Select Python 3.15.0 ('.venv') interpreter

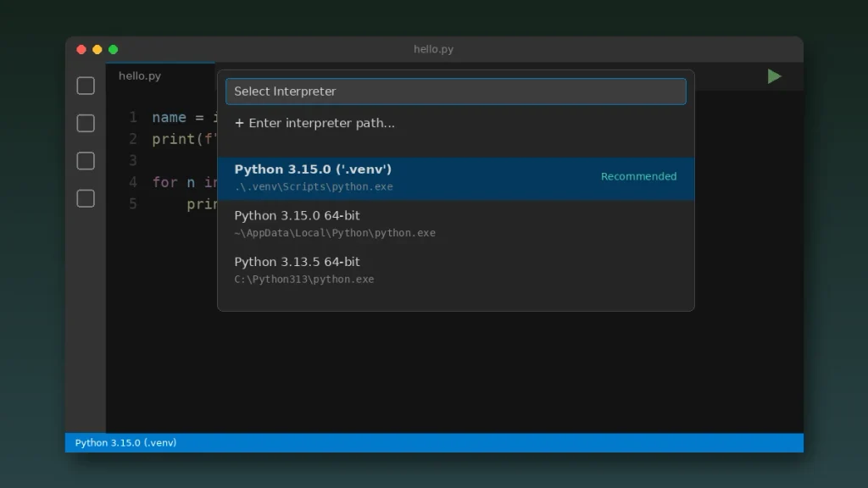tap(455, 178)
